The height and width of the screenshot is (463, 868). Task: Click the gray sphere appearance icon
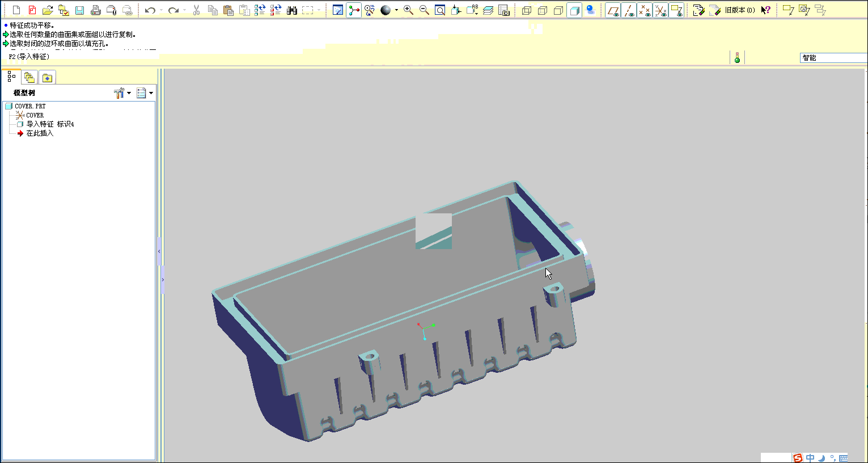(386, 10)
